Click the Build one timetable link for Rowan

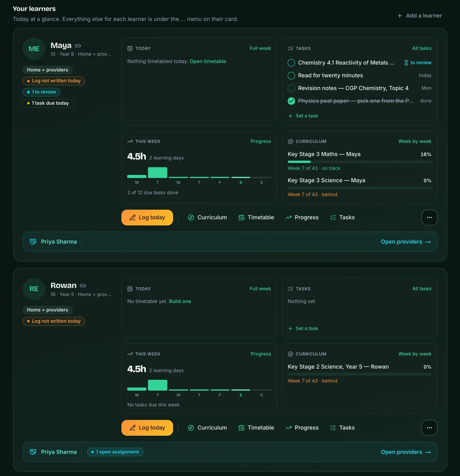180,301
